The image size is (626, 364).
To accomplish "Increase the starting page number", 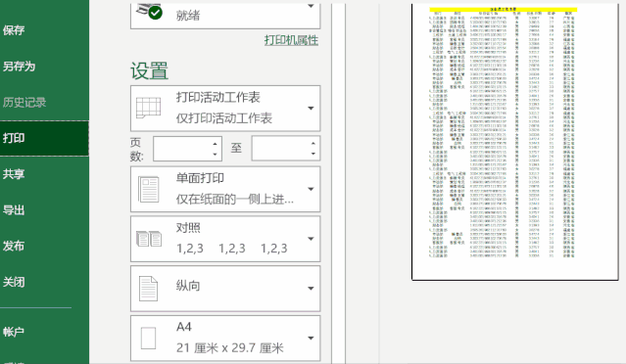I will [x=215, y=144].
